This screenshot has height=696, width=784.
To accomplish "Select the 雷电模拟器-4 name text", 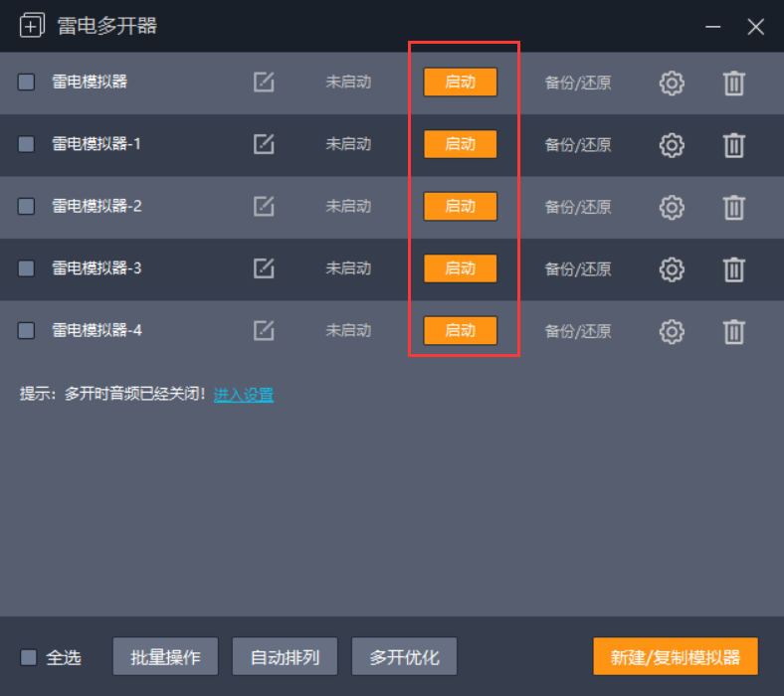I will [97, 330].
